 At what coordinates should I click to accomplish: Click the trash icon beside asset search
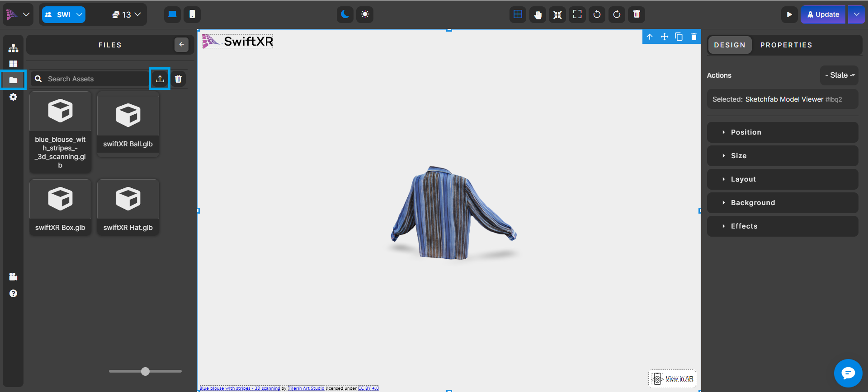pyautogui.click(x=179, y=79)
